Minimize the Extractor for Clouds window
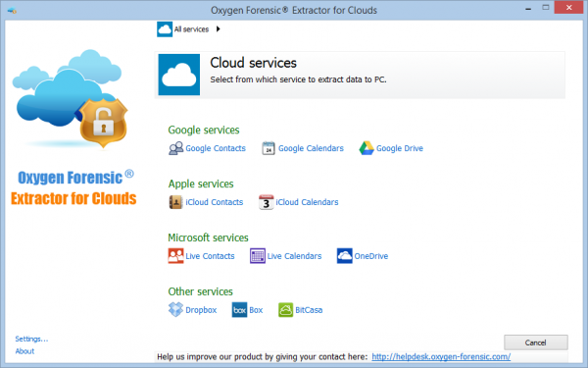Viewport: 588px width, 368px height. pos(528,8)
